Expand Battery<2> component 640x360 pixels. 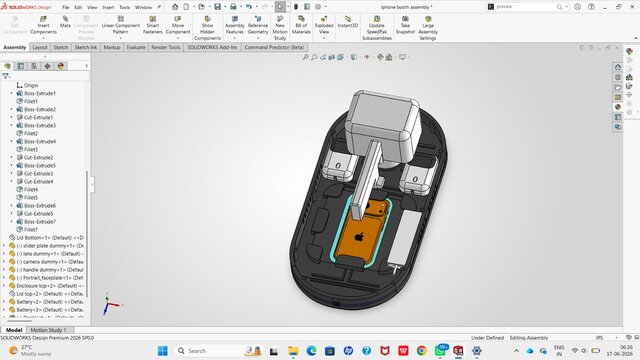tap(4, 302)
